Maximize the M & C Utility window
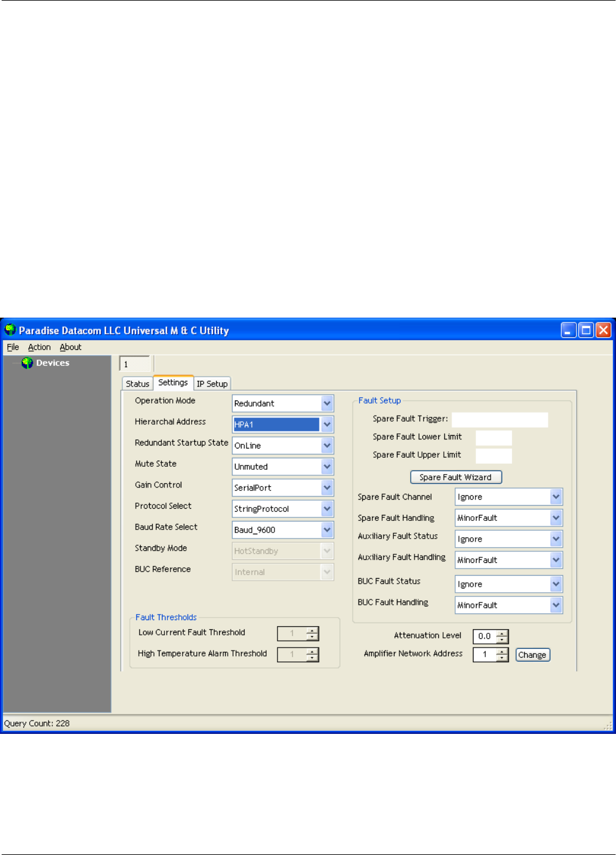Viewport: 616px width, 855px height. (586, 330)
